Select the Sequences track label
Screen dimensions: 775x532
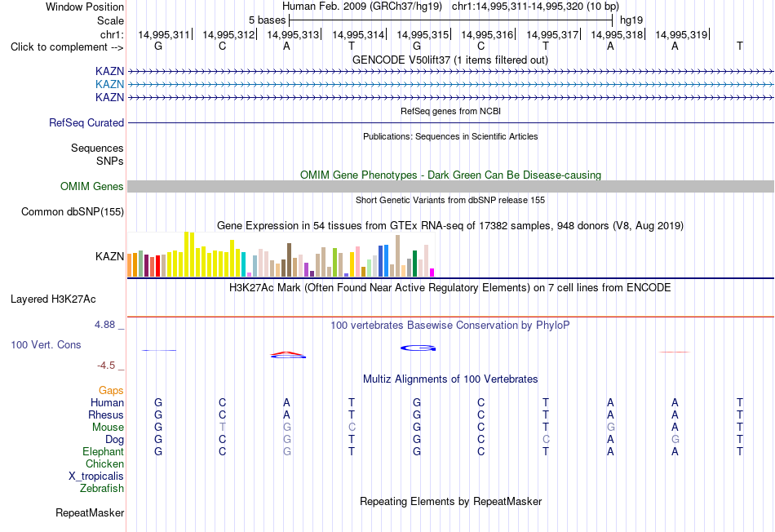click(x=97, y=148)
